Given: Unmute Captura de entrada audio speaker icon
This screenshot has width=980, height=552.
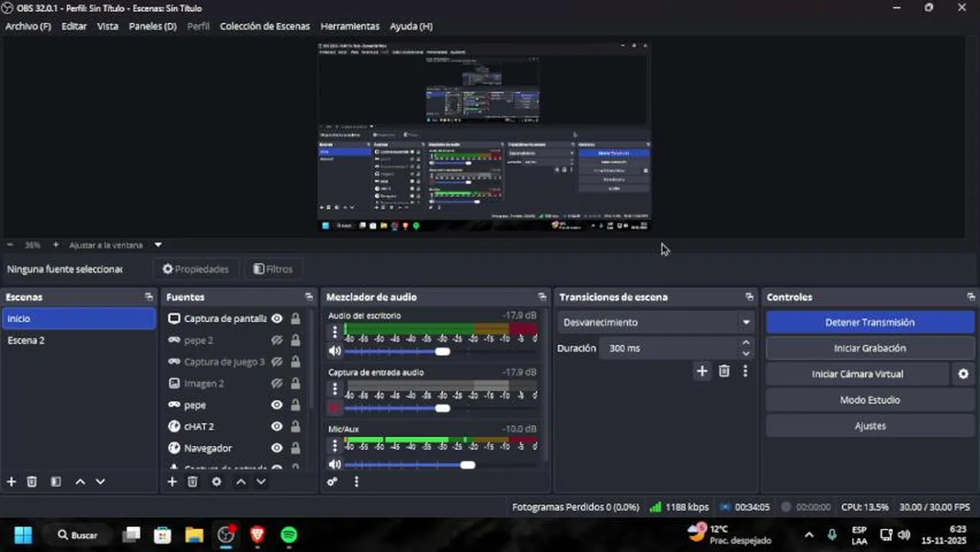Looking at the screenshot, I should [334, 408].
